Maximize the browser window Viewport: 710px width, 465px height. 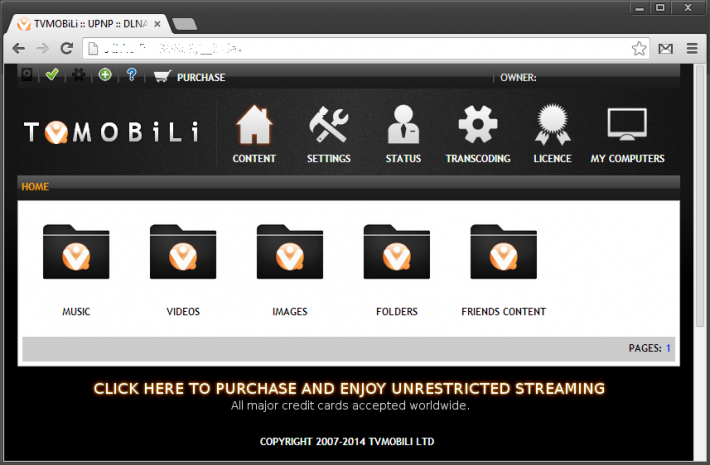(660, 8)
